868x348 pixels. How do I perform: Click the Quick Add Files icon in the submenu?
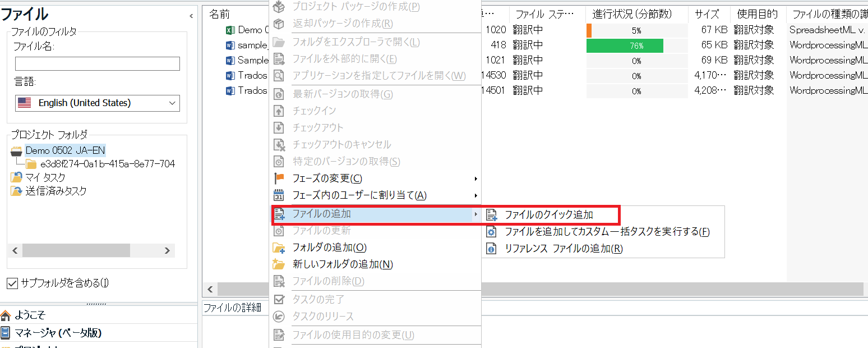[x=491, y=215]
